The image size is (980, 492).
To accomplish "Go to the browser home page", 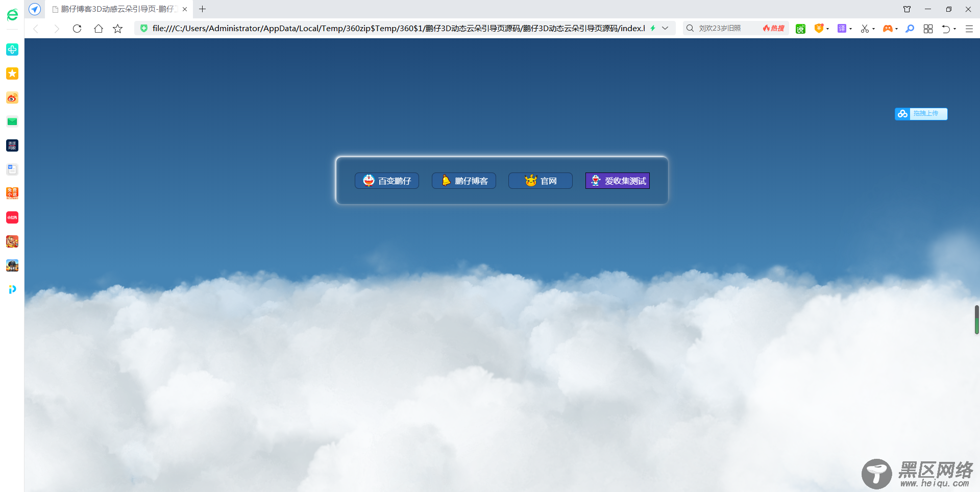I will click(x=99, y=29).
